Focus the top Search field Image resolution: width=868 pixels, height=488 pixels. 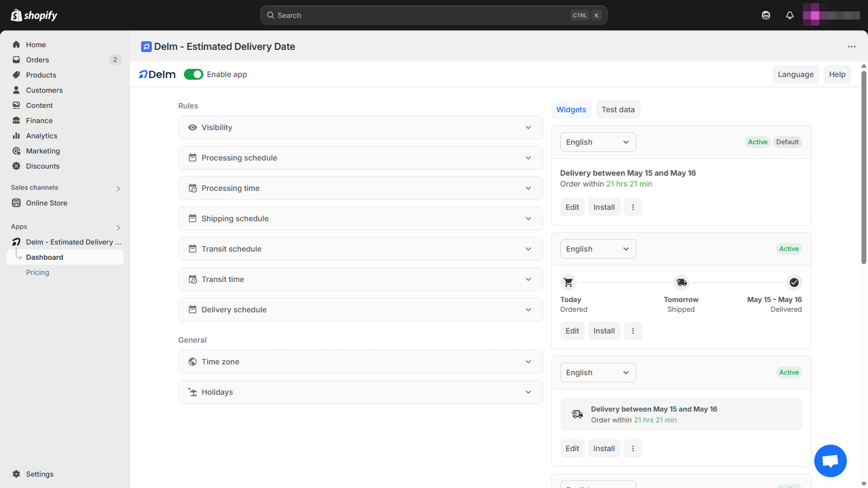[433, 15]
